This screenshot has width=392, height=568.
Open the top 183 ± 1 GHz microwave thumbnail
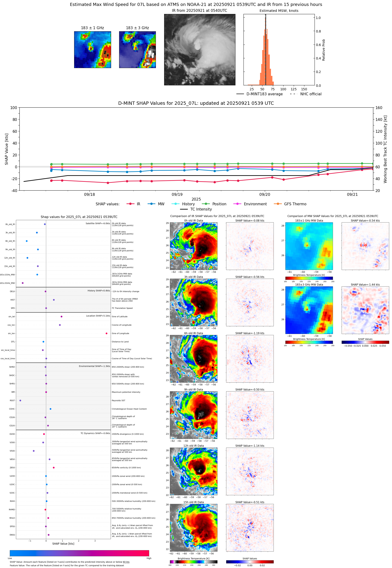[93, 50]
